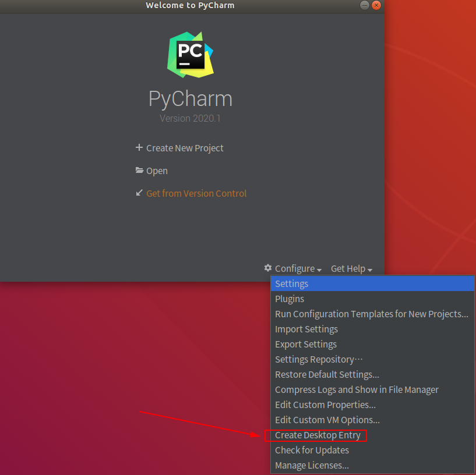Click the PyCharm logo icon

click(191, 55)
